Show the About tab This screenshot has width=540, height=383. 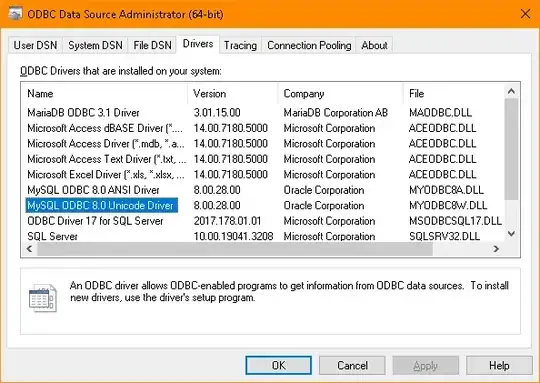click(374, 45)
